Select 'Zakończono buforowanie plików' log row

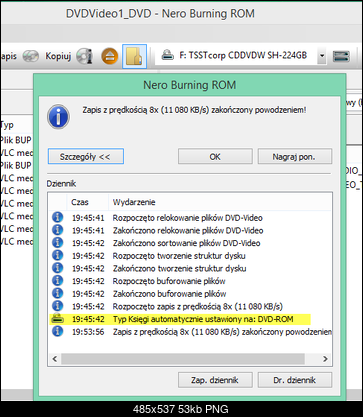click(190, 294)
